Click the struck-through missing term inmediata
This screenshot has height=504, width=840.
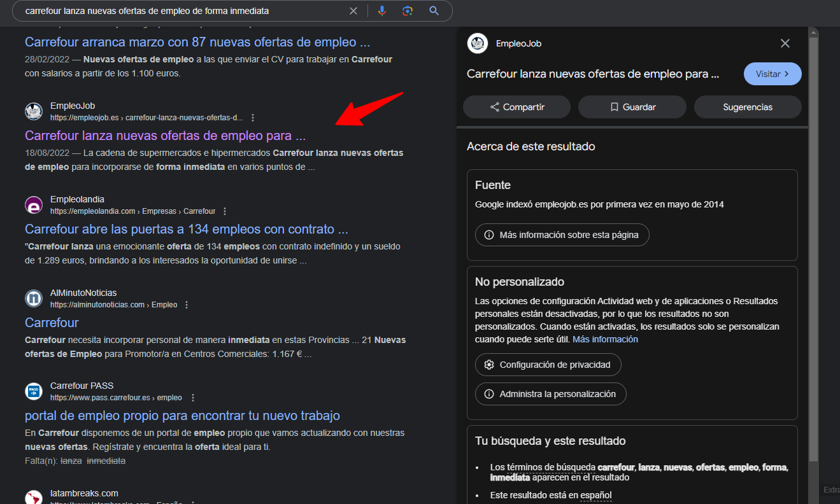pyautogui.click(x=106, y=461)
